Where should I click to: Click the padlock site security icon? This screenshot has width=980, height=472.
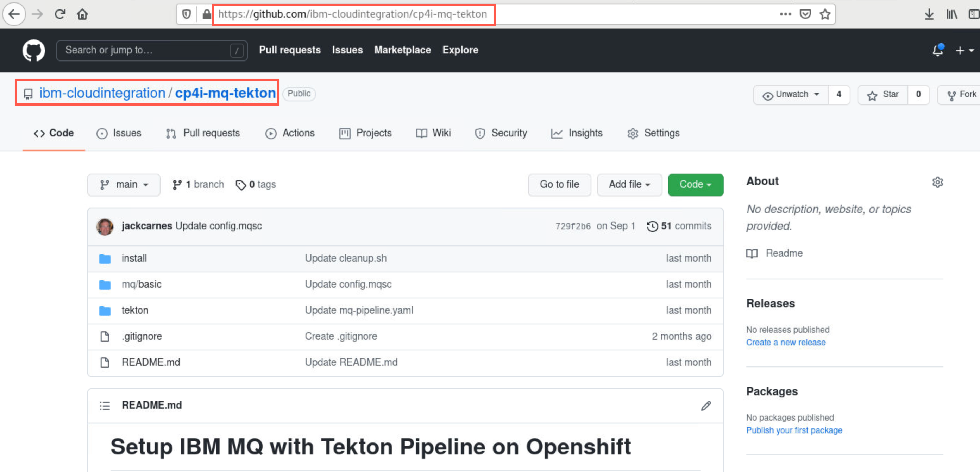point(206,14)
